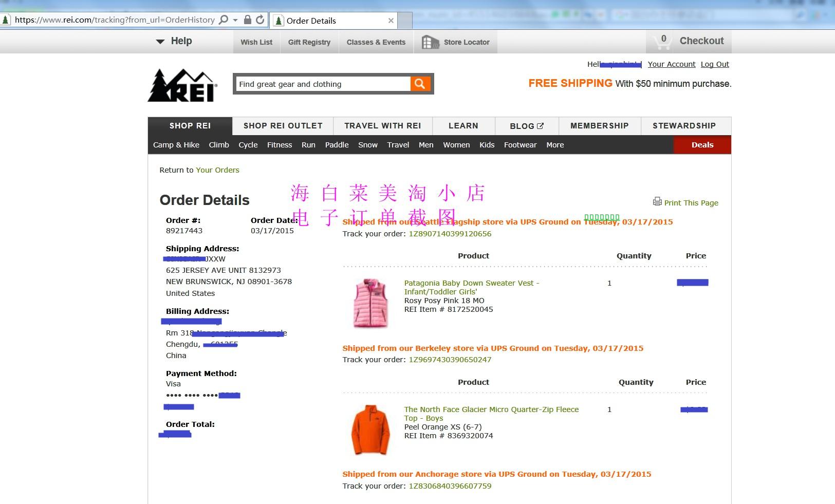Click the Visa payment method text
The height and width of the screenshot is (504, 835).
[x=173, y=384]
